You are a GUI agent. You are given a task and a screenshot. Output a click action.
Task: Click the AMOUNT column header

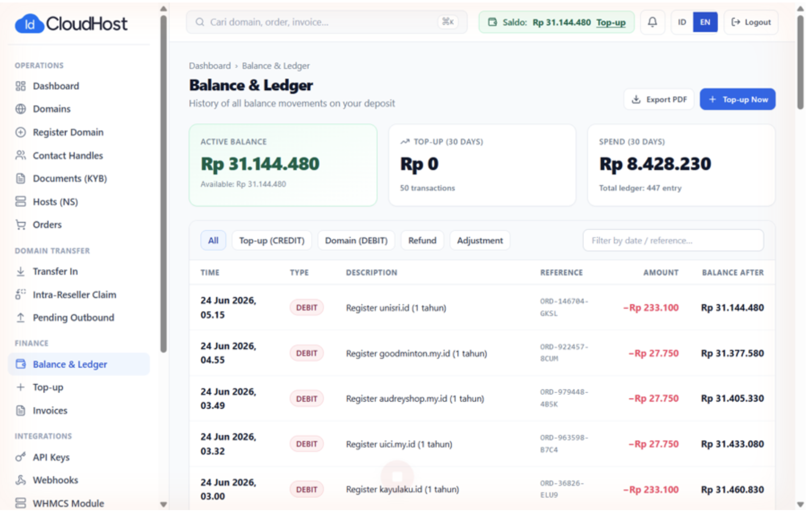pyautogui.click(x=661, y=273)
